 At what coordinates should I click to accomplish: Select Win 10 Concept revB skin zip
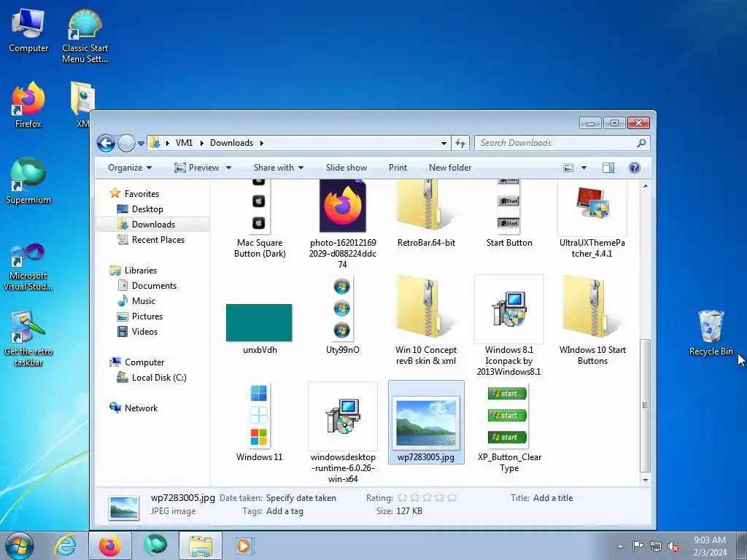tap(426, 322)
